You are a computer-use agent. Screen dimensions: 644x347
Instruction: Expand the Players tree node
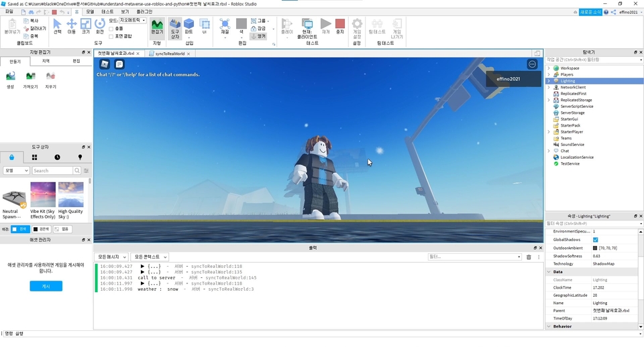tap(549, 74)
